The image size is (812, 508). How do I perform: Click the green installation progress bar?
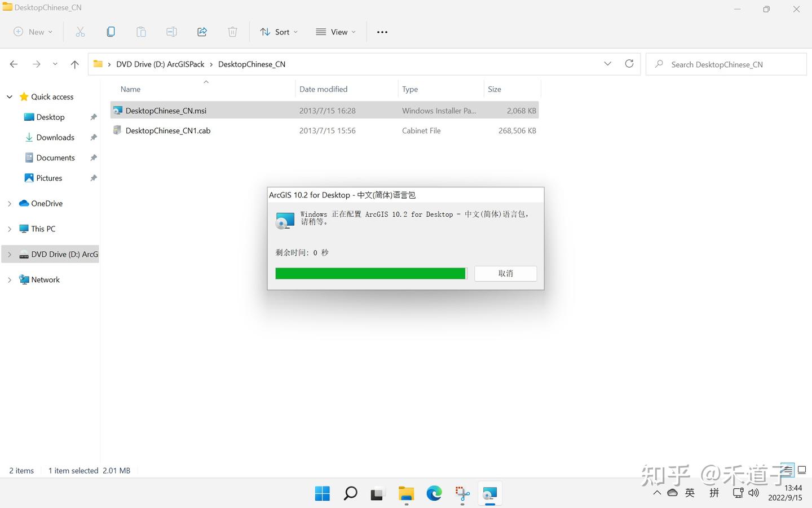pyautogui.click(x=370, y=274)
